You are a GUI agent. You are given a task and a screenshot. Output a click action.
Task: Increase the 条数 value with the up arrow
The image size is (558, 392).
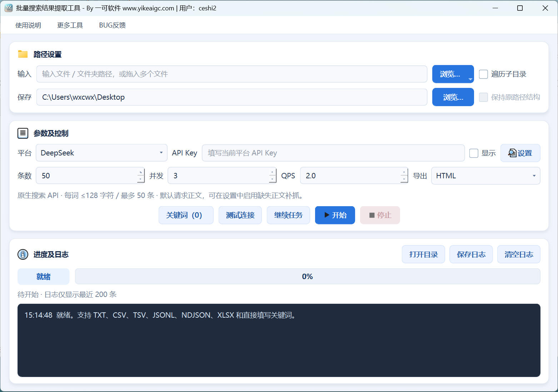coord(141,172)
